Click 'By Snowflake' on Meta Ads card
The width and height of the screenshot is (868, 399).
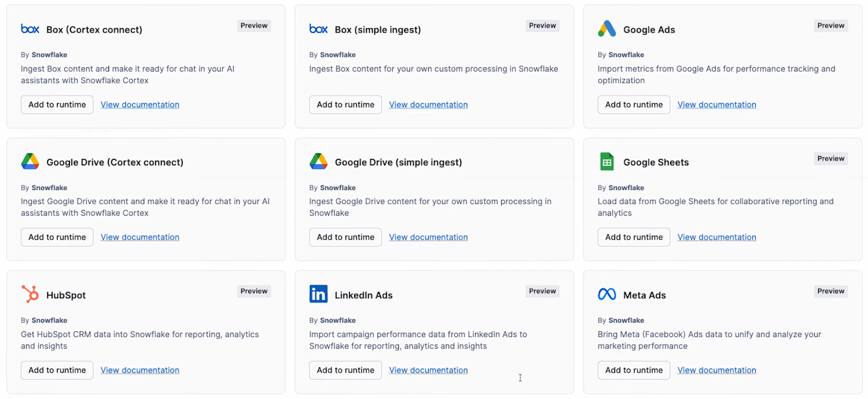point(621,320)
